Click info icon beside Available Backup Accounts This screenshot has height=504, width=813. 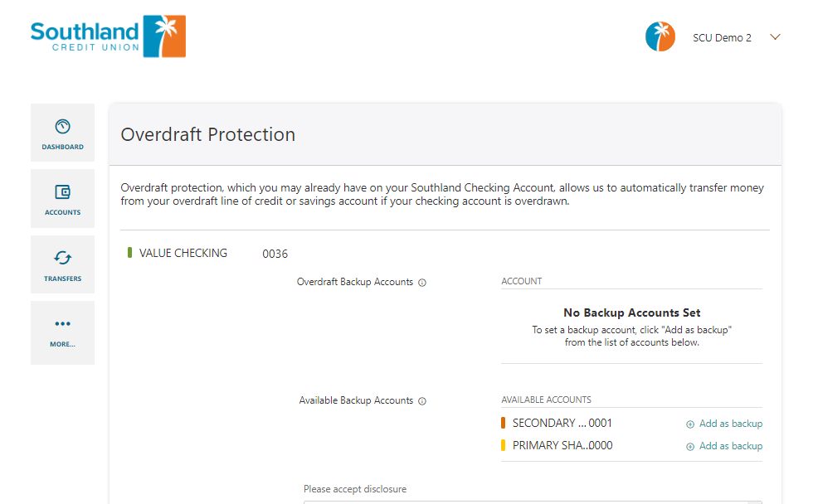click(422, 401)
